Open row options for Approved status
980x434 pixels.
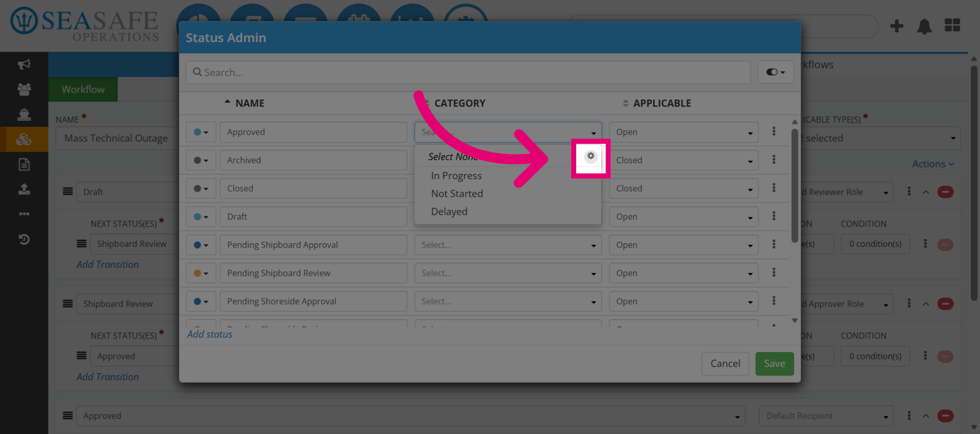[774, 132]
